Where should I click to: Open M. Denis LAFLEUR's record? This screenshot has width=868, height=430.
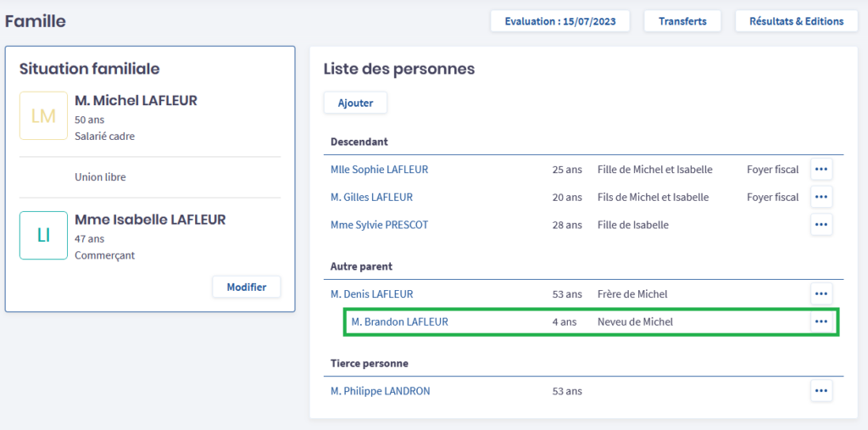371,294
